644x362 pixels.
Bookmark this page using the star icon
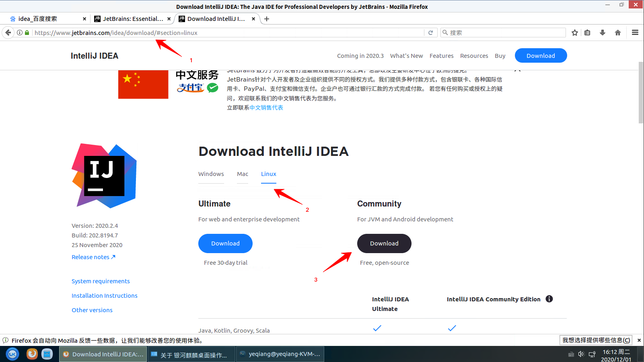pyautogui.click(x=574, y=33)
